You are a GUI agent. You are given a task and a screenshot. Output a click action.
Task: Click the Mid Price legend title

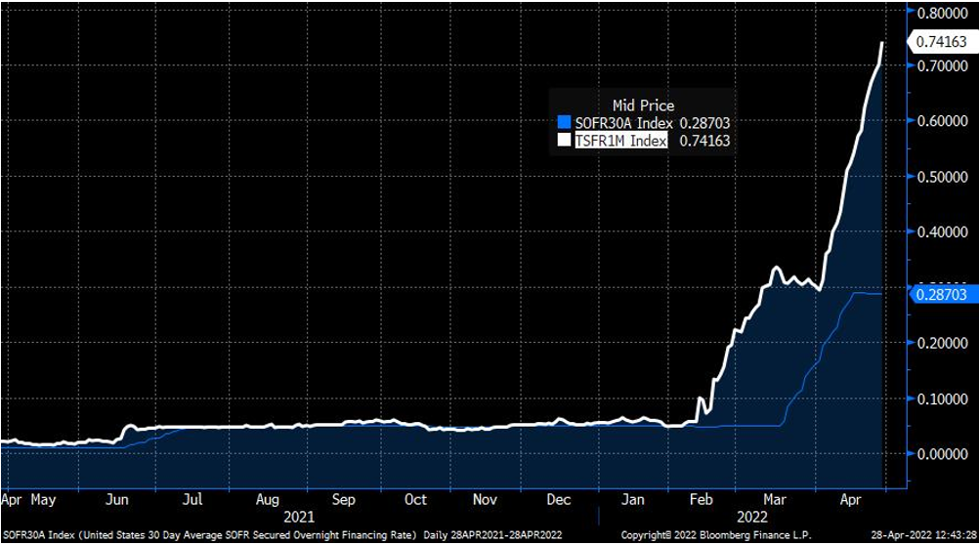point(642,105)
